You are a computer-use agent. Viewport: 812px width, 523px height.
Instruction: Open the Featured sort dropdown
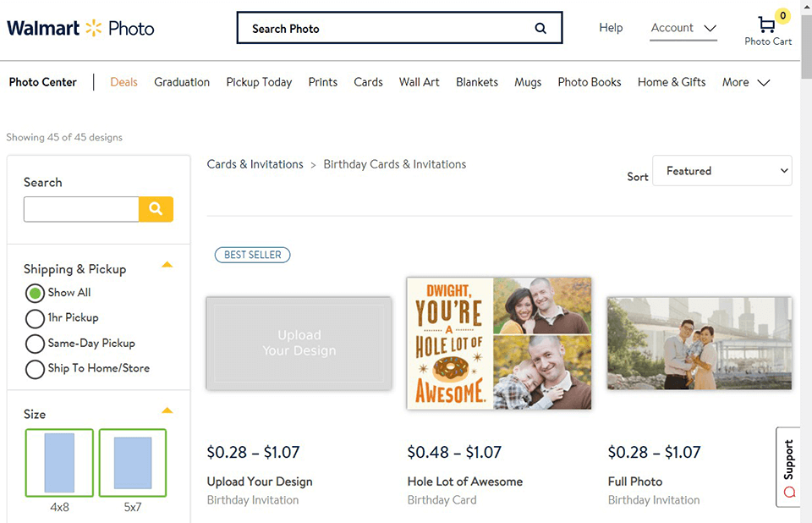coord(722,171)
